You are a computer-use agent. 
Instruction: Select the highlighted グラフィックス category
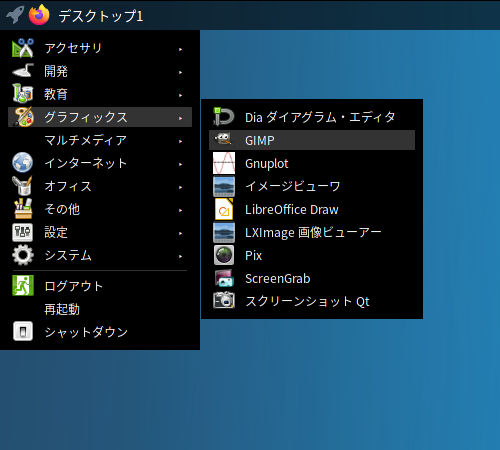point(100,117)
